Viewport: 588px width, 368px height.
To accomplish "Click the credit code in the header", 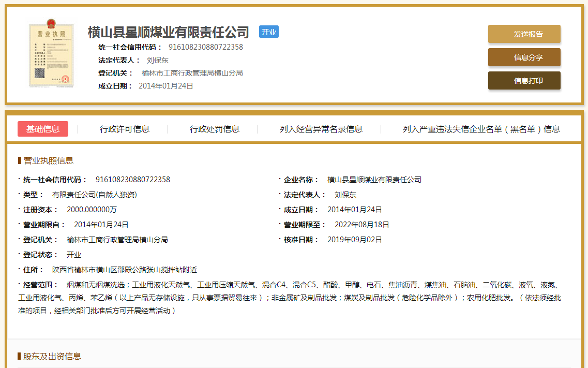I will click(205, 47).
